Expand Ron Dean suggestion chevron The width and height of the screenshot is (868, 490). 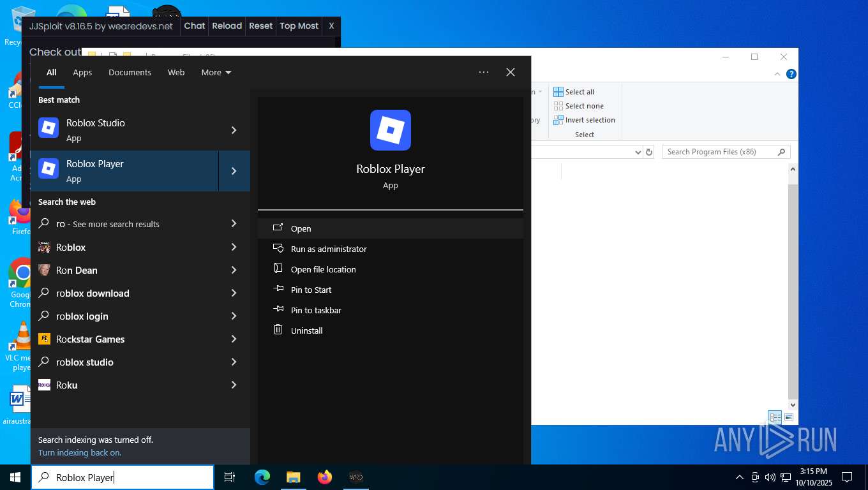(234, 270)
